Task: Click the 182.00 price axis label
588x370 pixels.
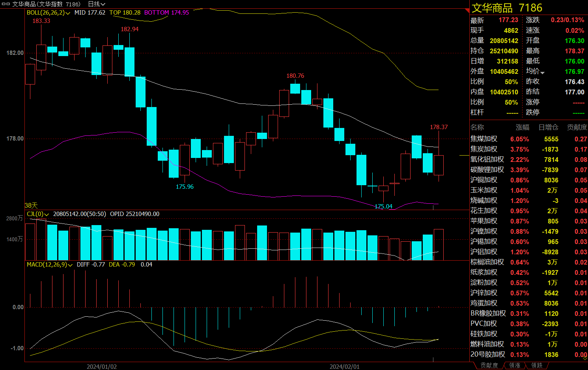Action: coord(15,53)
